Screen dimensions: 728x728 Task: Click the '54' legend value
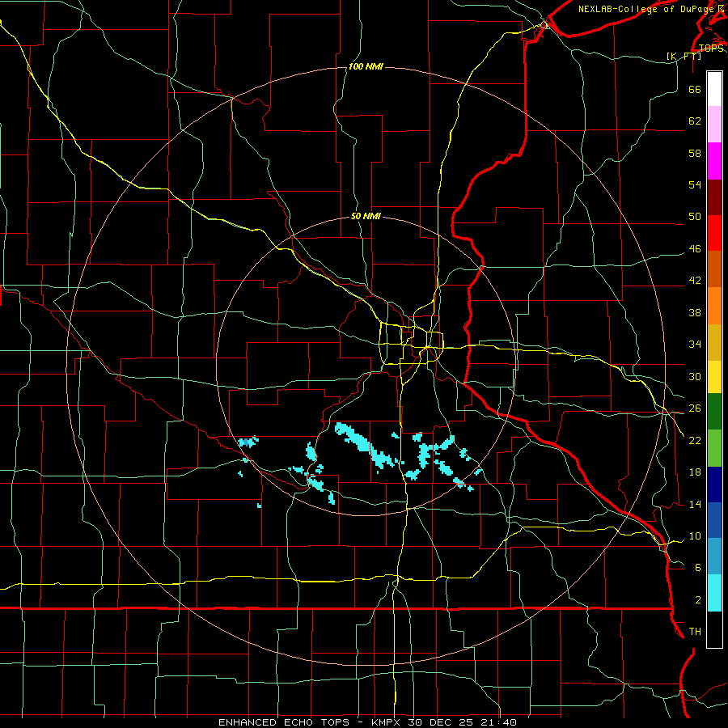click(x=695, y=184)
